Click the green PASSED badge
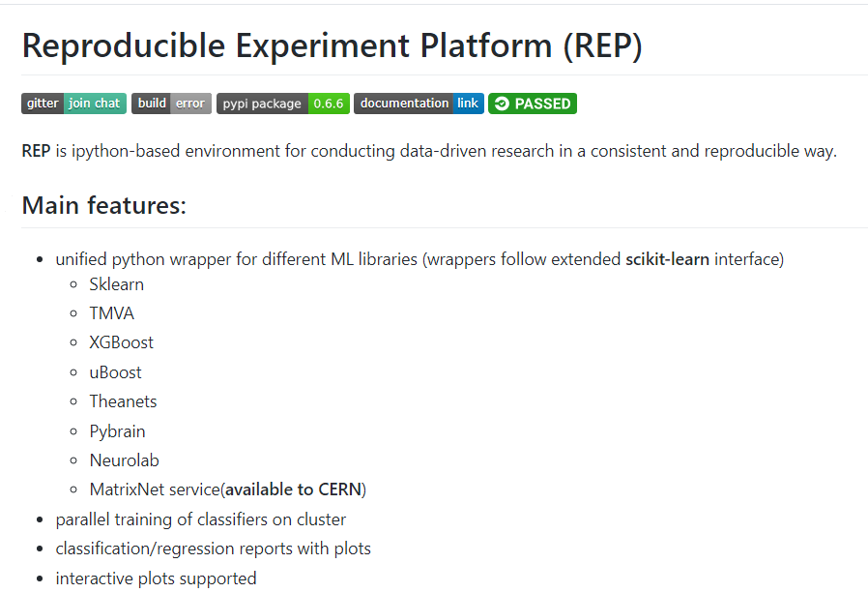This screenshot has height=593, width=868. [x=533, y=104]
